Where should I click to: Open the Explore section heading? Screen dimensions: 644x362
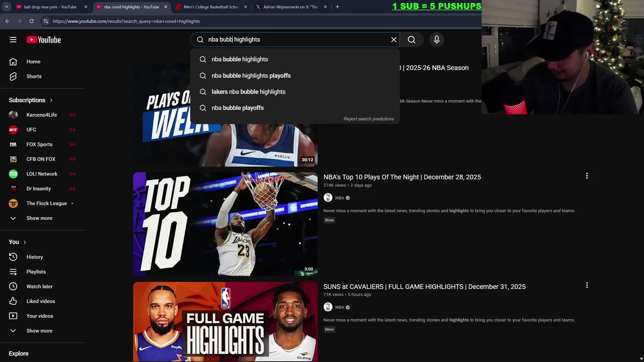tap(19, 353)
